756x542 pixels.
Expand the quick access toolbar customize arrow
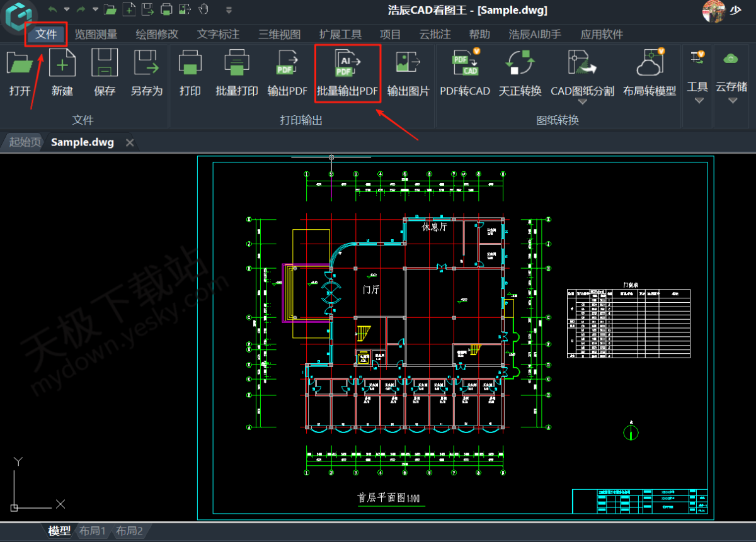[x=229, y=10]
